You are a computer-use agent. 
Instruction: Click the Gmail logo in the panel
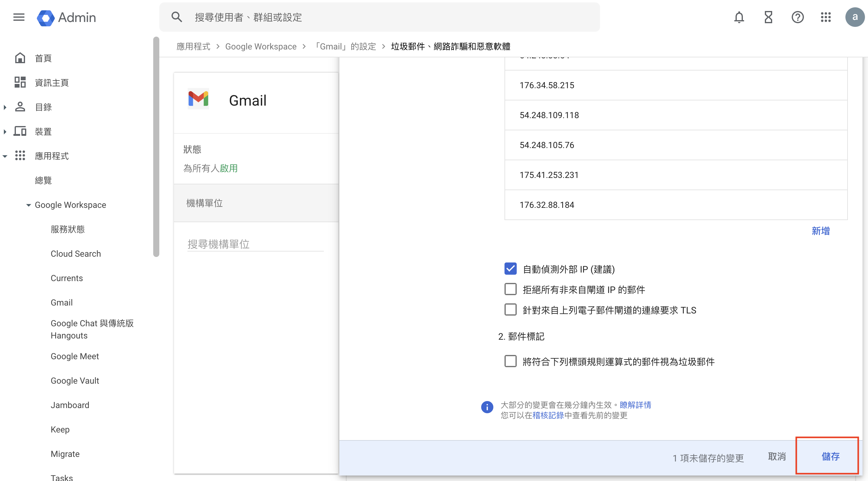198,99
